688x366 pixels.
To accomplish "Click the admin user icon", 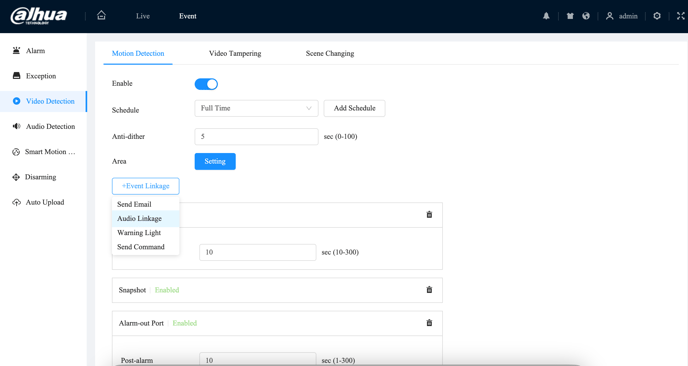I will (609, 16).
